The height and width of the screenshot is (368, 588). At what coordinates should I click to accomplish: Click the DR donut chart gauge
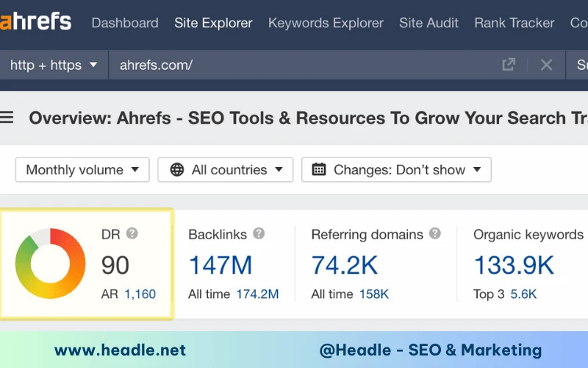[x=50, y=264]
